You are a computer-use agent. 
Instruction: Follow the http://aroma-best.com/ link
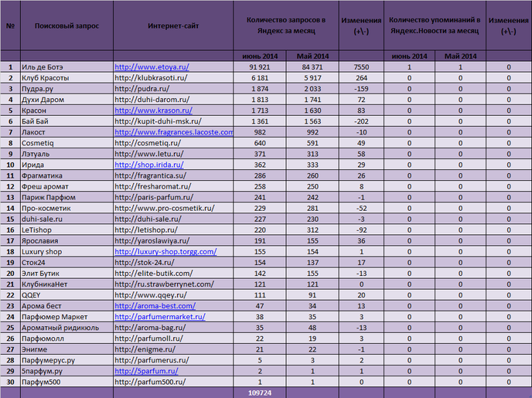155,306
